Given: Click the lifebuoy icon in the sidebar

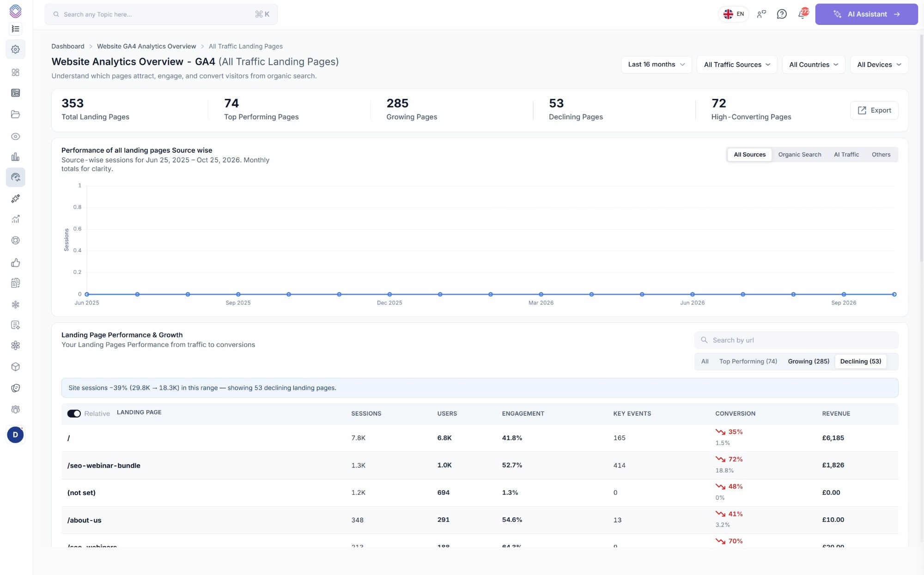Looking at the screenshot, I should tap(15, 241).
